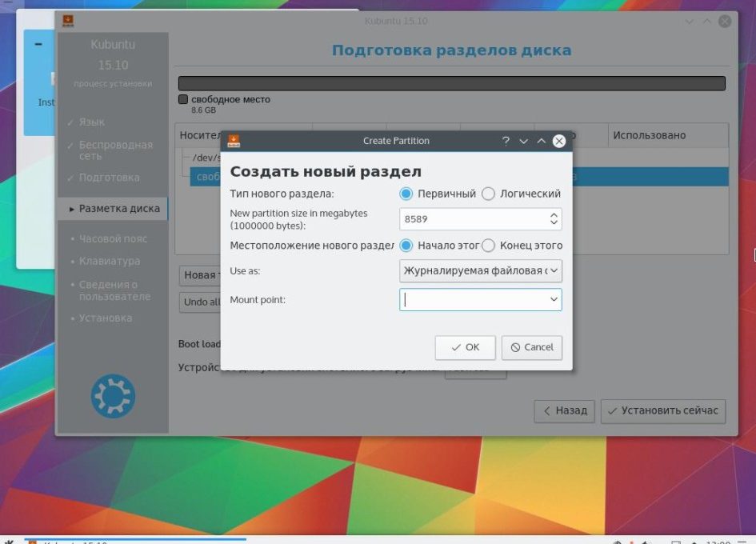Click the Undo all changes button
The image size is (756, 544).
pyautogui.click(x=202, y=302)
